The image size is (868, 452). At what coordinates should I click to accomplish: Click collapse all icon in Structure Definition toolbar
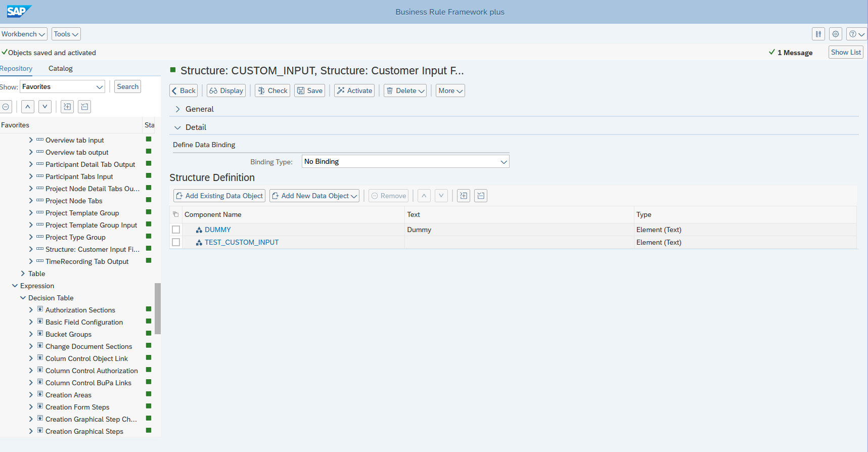[x=481, y=196]
